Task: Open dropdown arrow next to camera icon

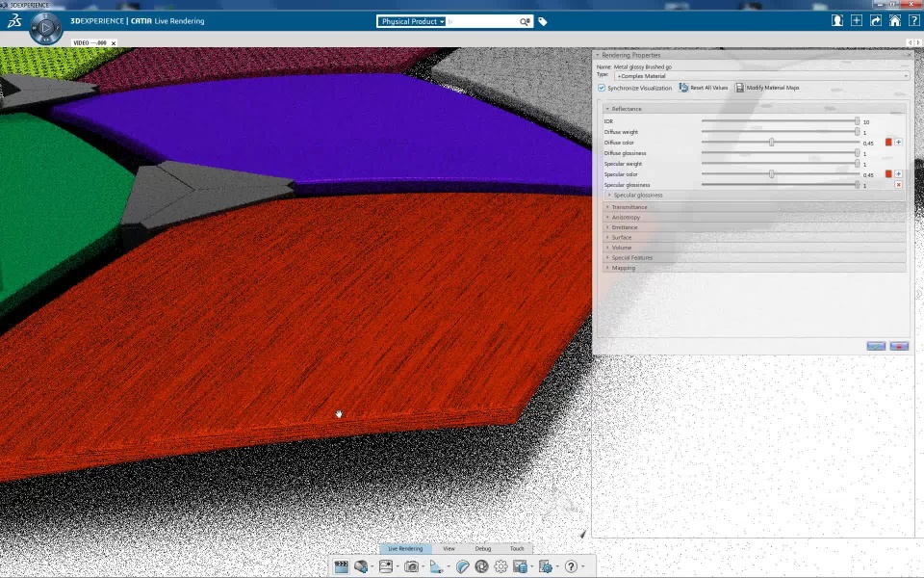Action: [423, 567]
